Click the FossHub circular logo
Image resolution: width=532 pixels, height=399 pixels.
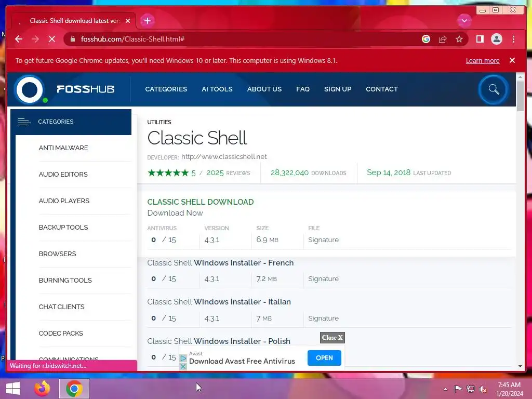coord(30,89)
